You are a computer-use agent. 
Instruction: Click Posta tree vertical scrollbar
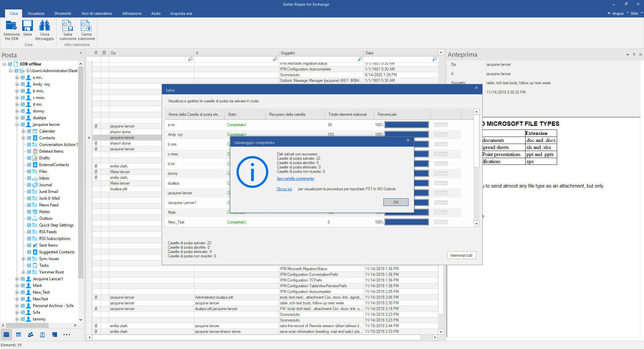pos(80,172)
